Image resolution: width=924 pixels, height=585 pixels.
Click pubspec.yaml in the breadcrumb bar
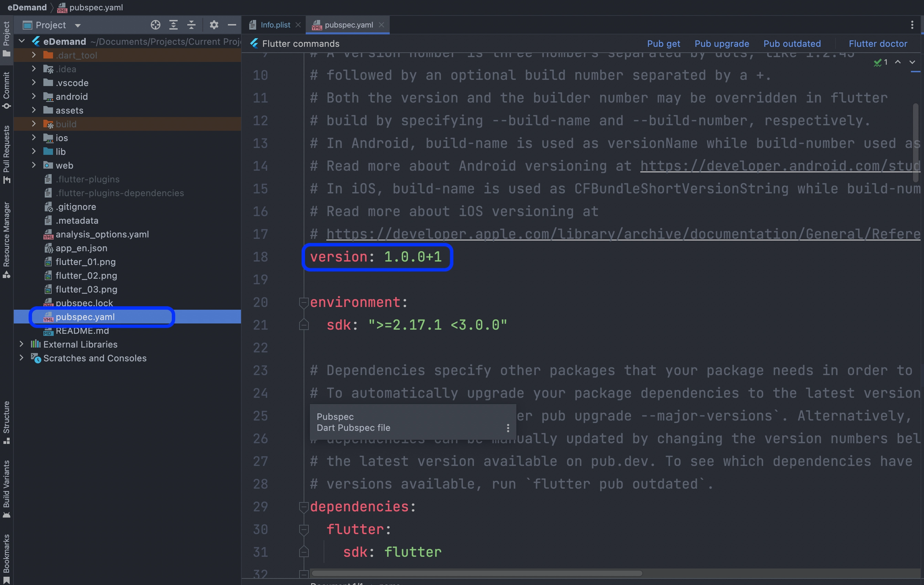coord(90,7)
